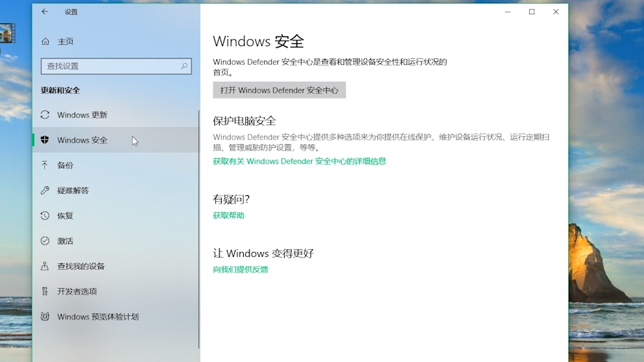Open the 疑难解答 settings page
The height and width of the screenshot is (362, 644).
coord(116,190)
